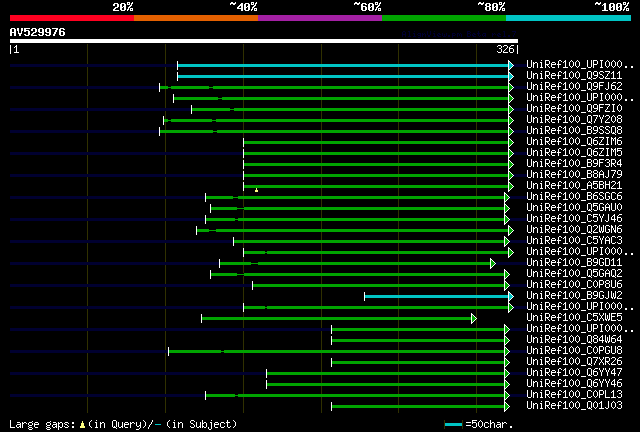
Task: Choose the UniRef100_Q6YY46 hit label
Action: click(574, 384)
